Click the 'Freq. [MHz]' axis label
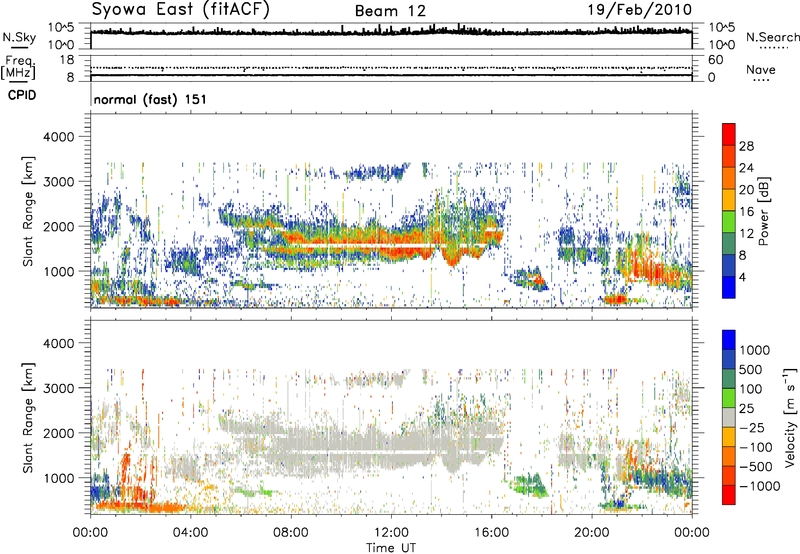Viewport: 800px width, 554px height. (18, 68)
